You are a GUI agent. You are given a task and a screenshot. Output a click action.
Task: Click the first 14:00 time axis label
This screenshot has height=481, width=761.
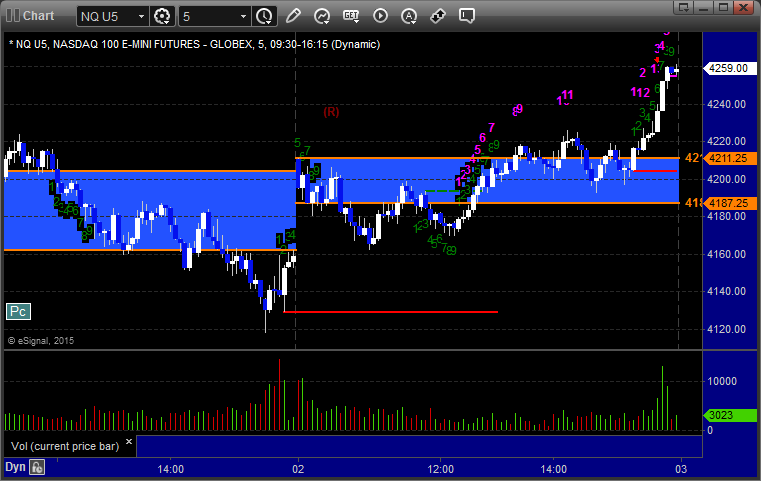[x=170, y=469]
